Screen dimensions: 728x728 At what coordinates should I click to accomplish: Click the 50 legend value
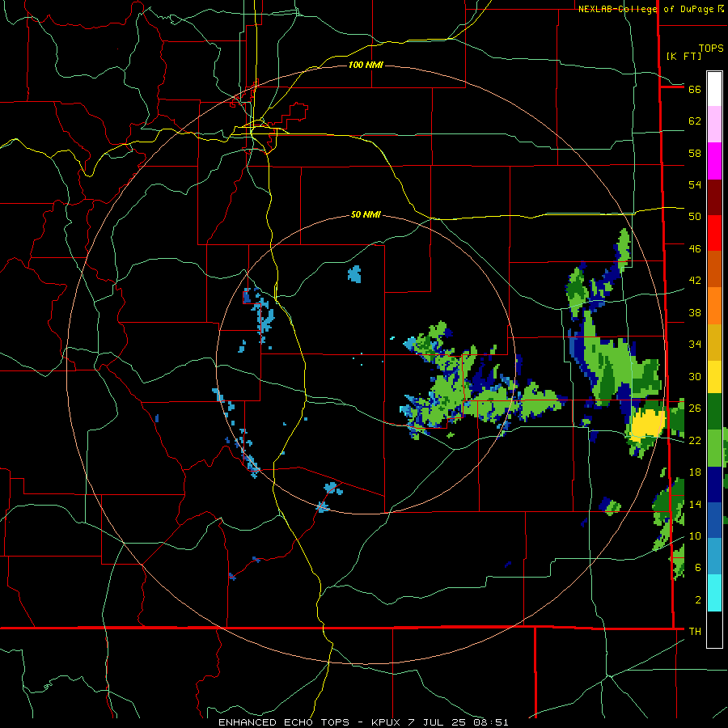pos(695,216)
